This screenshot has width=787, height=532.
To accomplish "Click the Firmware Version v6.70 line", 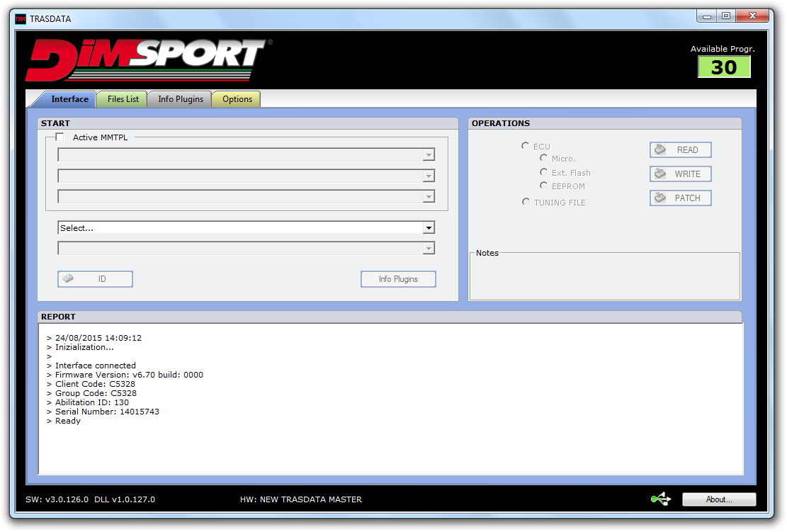I will (x=129, y=375).
